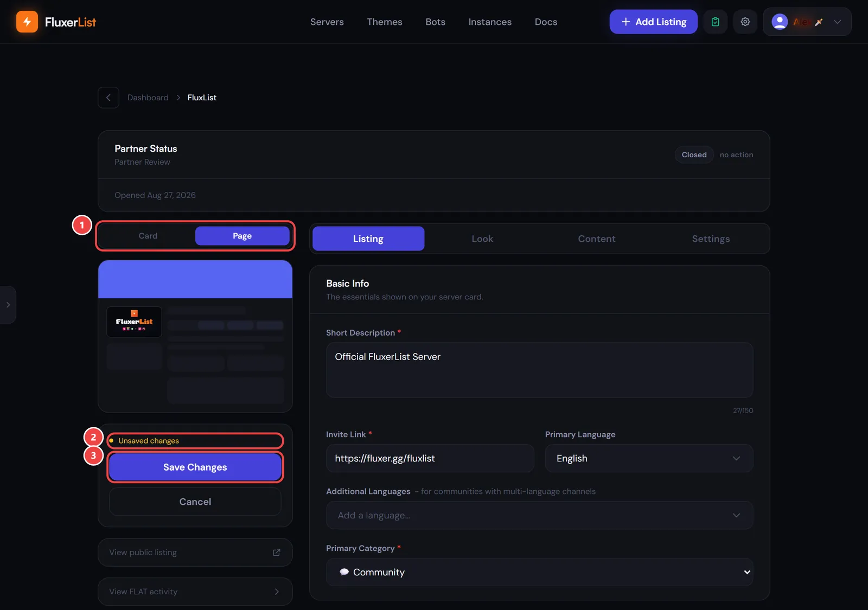Click the FluxerList brand name text
The image size is (868, 610).
[x=71, y=22]
